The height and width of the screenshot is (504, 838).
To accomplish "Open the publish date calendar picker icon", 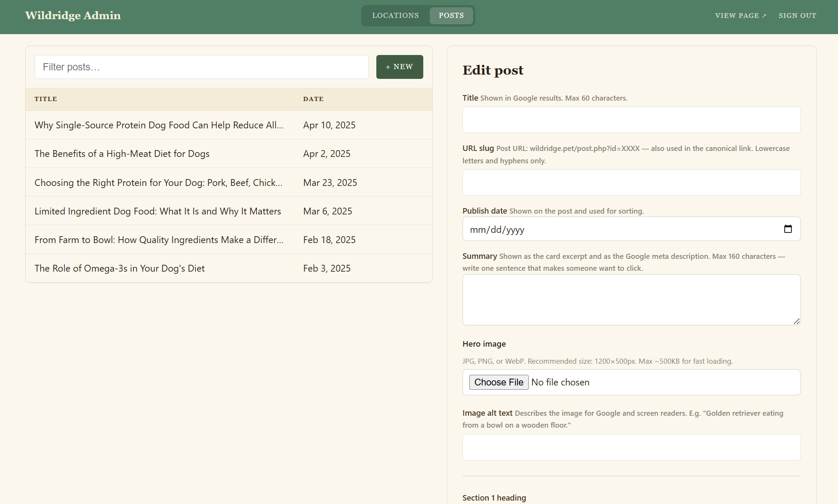I will coord(788,229).
